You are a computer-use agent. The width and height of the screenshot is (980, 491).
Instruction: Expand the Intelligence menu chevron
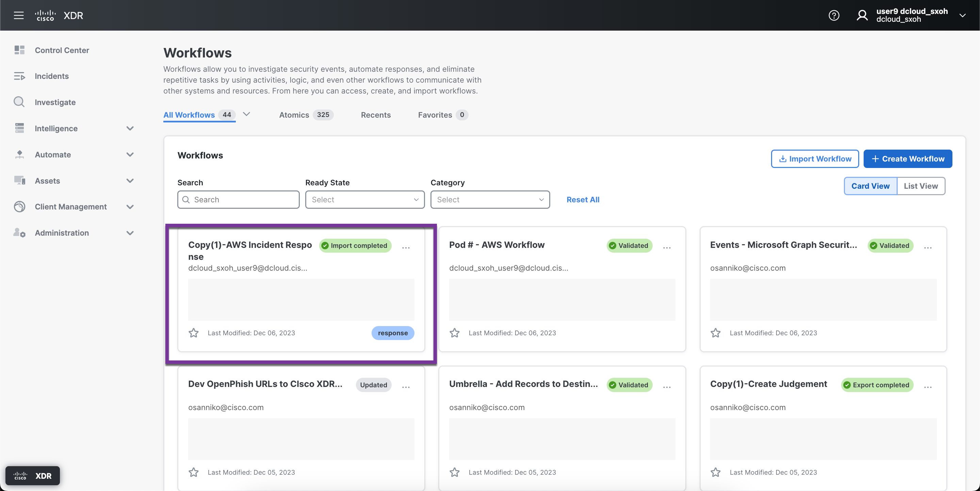pyautogui.click(x=130, y=129)
